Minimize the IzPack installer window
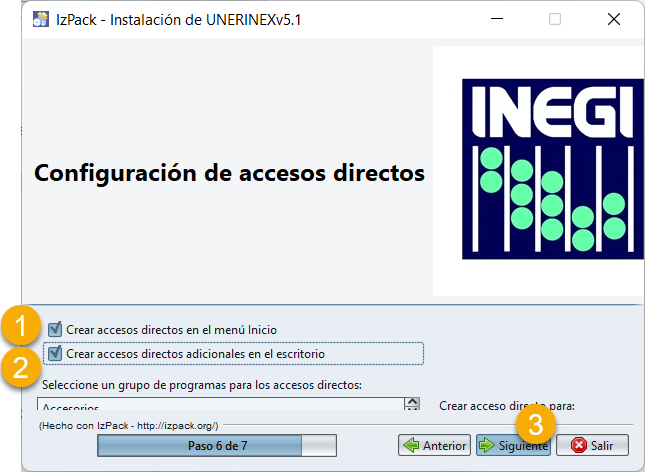Screen dimensions: 645x472 (497, 19)
